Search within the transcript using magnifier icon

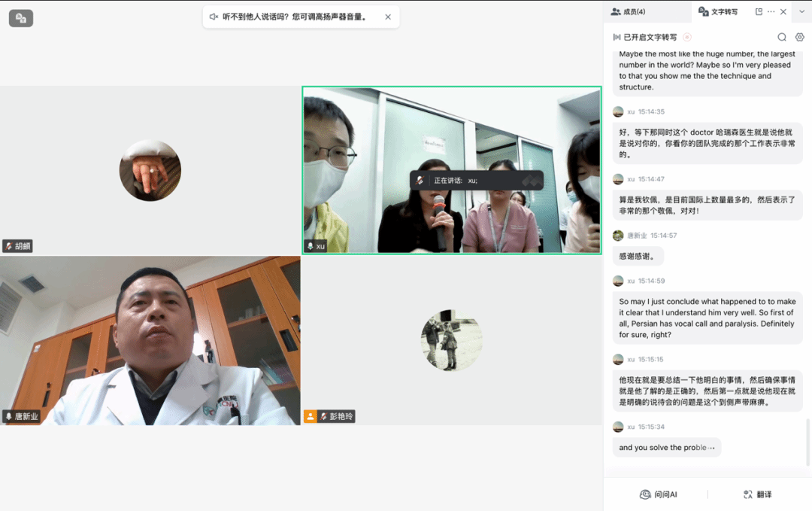782,37
